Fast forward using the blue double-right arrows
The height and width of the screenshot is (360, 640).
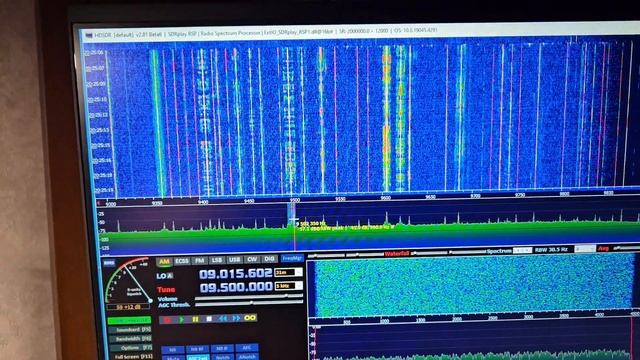pyautogui.click(x=236, y=318)
